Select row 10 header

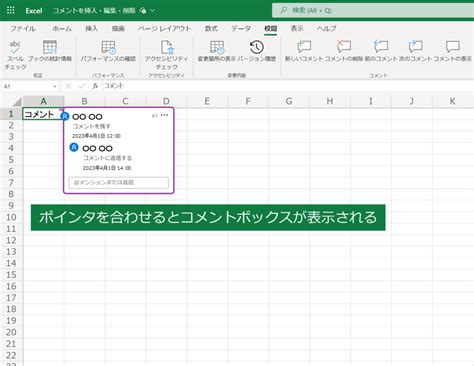pyautogui.click(x=11, y=217)
